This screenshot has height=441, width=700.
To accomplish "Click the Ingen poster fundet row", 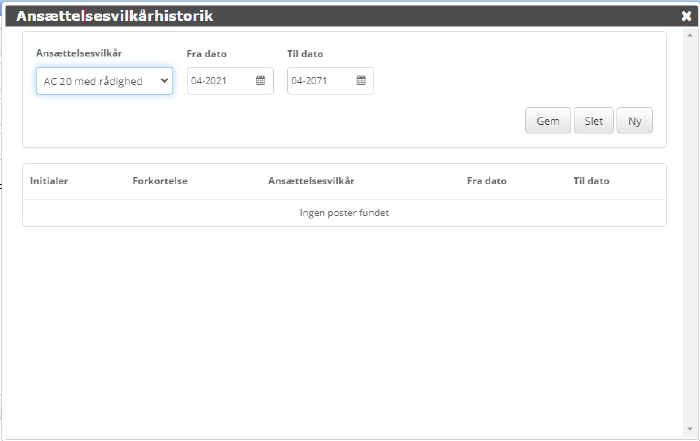I will coord(344,213).
